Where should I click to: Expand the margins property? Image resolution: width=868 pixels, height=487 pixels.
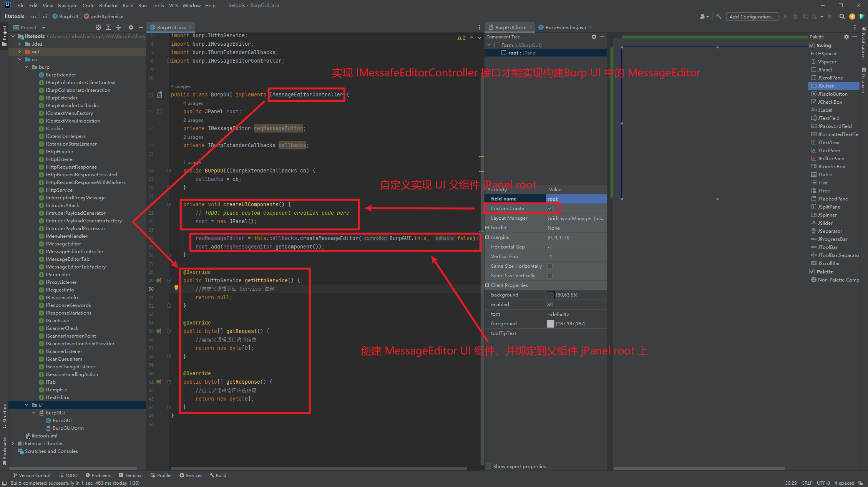click(487, 237)
